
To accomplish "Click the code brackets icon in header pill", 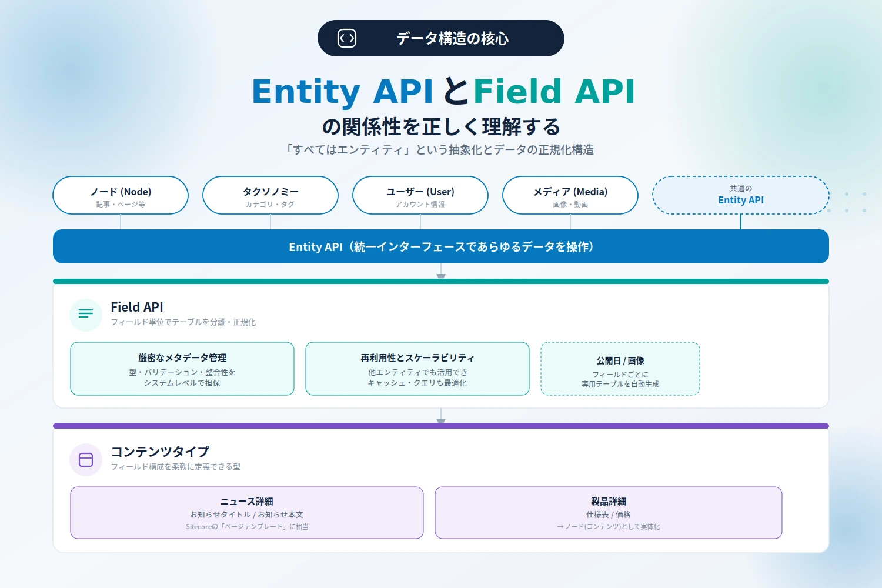I will click(x=347, y=38).
